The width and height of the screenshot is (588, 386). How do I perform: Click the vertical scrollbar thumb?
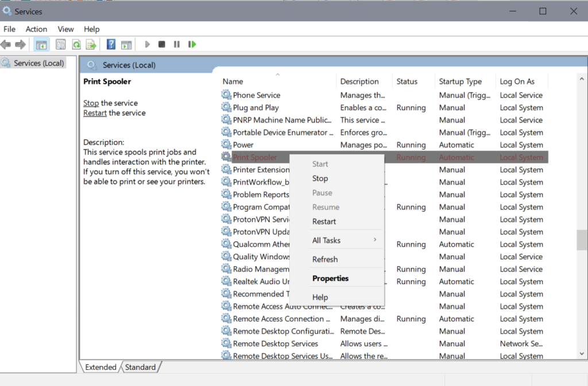coord(582,240)
